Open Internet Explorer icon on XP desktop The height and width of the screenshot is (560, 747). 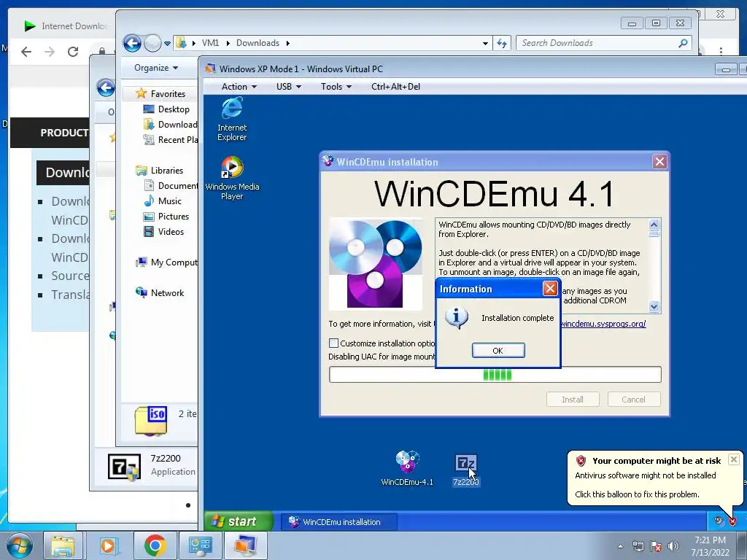pos(232,119)
